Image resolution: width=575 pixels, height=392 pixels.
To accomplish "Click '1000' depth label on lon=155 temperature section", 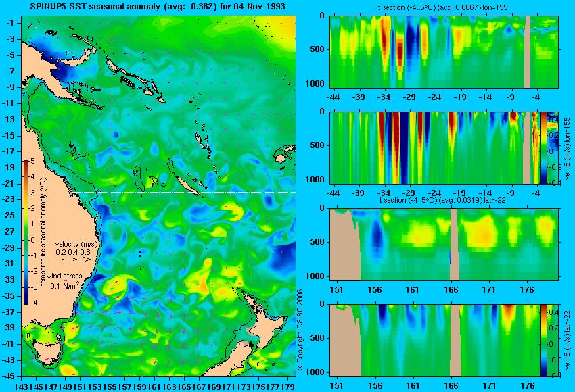I will coord(315,84).
